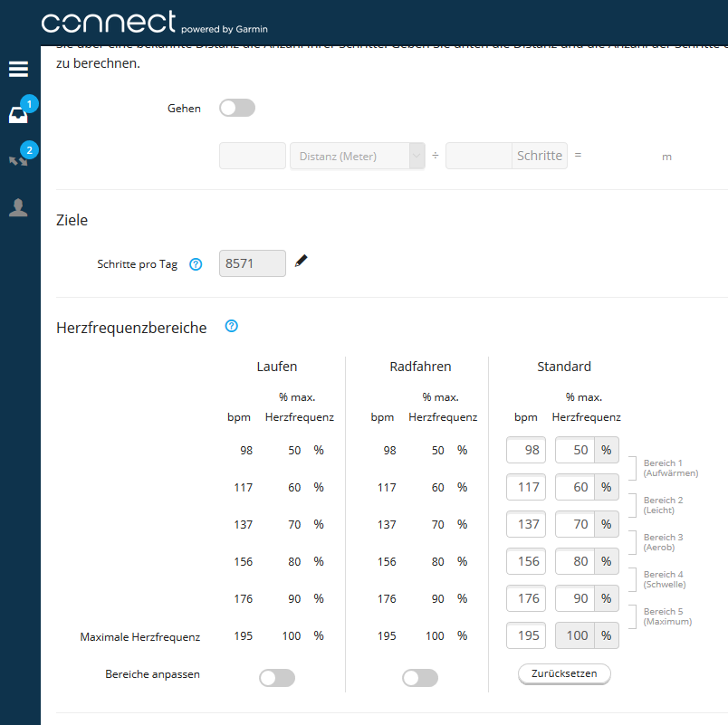Click the Schritte pro Tag field
This screenshot has height=725, width=728.
tap(252, 263)
